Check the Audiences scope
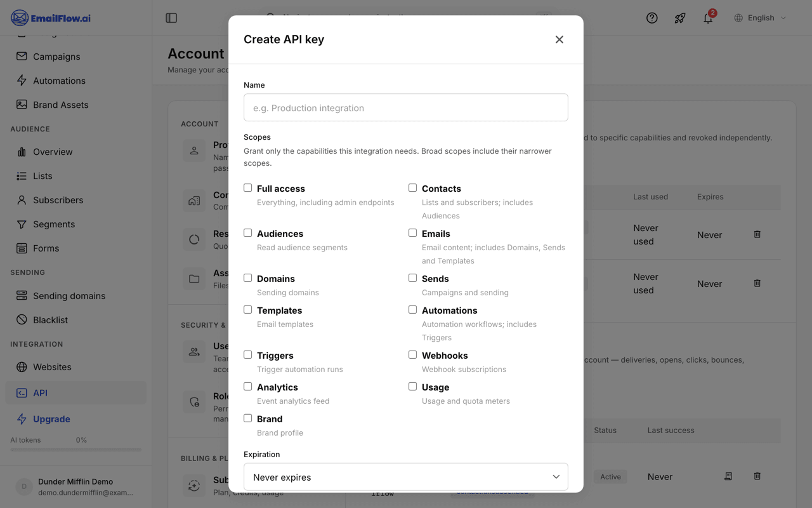The height and width of the screenshot is (508, 812). pyautogui.click(x=248, y=233)
